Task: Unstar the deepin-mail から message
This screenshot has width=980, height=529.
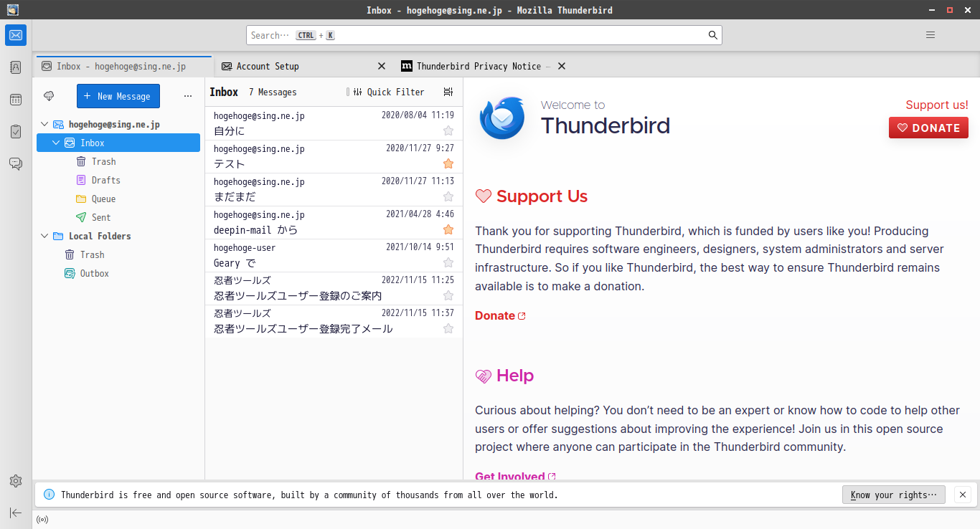Action: coord(448,229)
